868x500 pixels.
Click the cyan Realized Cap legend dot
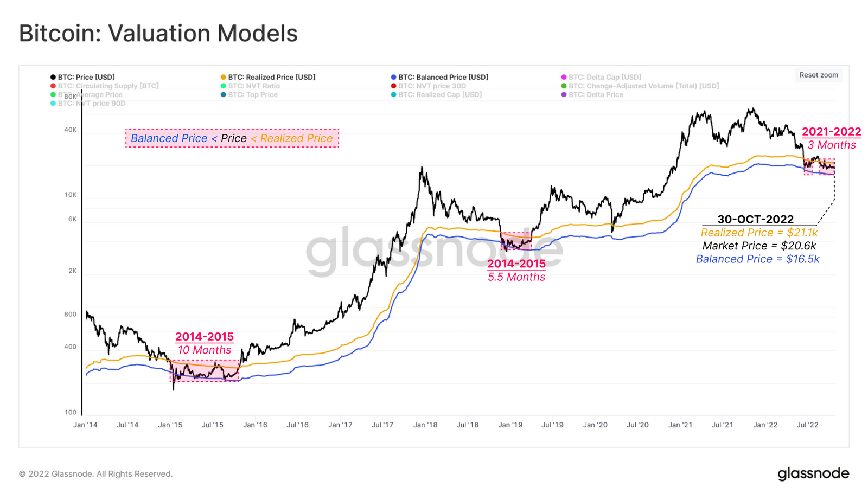393,94
